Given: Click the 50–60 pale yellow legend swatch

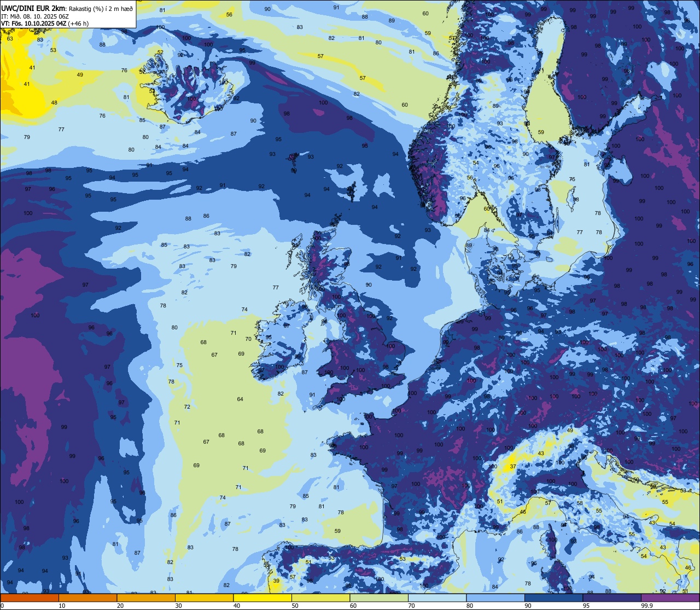Looking at the screenshot, I should coord(321,598).
